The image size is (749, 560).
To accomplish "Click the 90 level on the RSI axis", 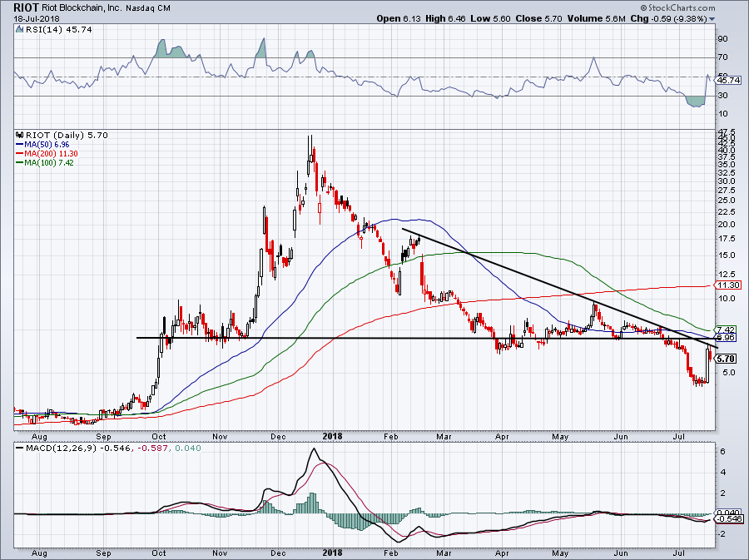I will coord(722,39).
